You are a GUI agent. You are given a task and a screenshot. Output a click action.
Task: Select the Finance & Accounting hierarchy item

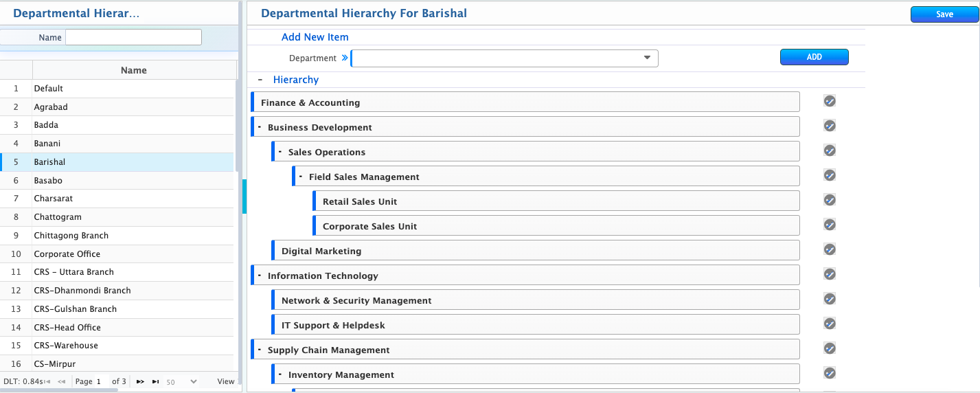pos(525,102)
